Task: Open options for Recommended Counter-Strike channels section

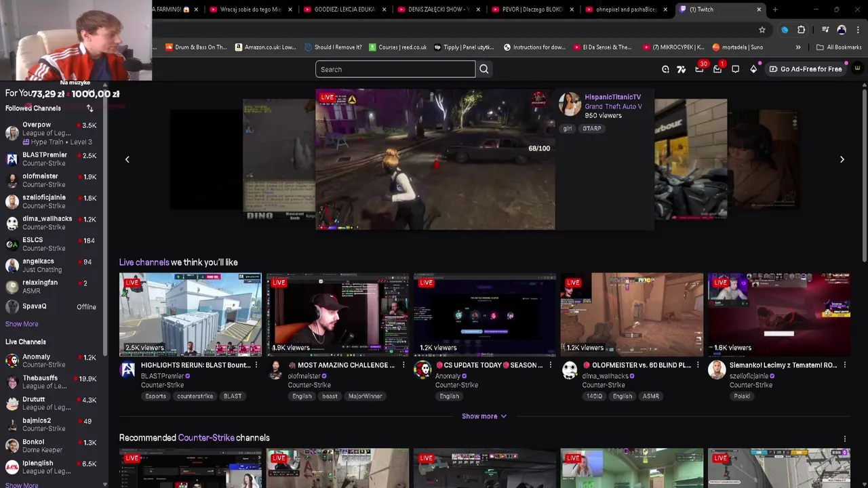Action: 844,439
